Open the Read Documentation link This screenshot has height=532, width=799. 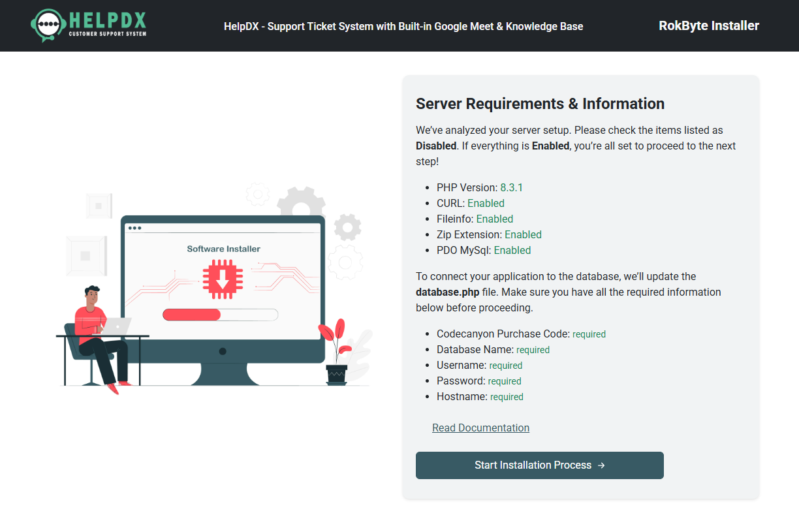pyautogui.click(x=480, y=428)
